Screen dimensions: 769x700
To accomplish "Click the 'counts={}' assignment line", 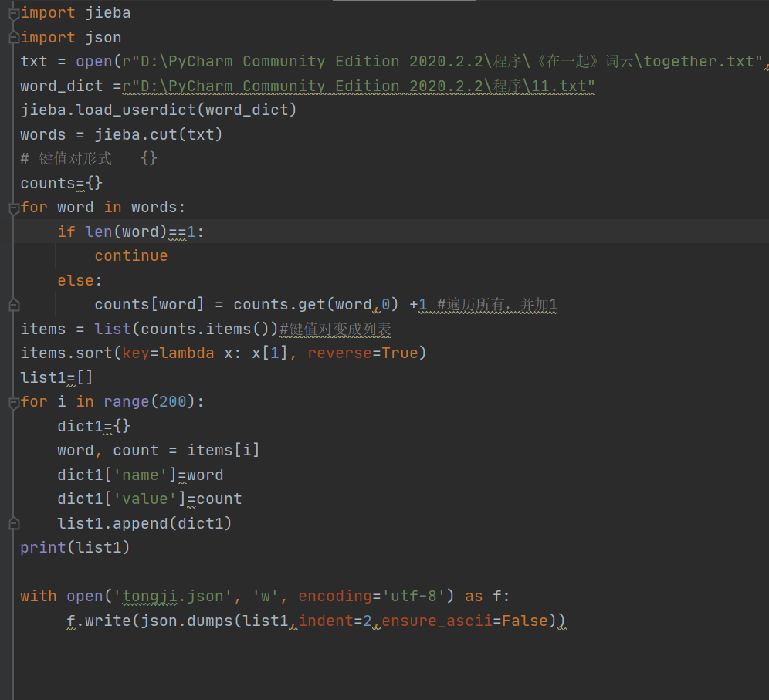I will pos(62,183).
